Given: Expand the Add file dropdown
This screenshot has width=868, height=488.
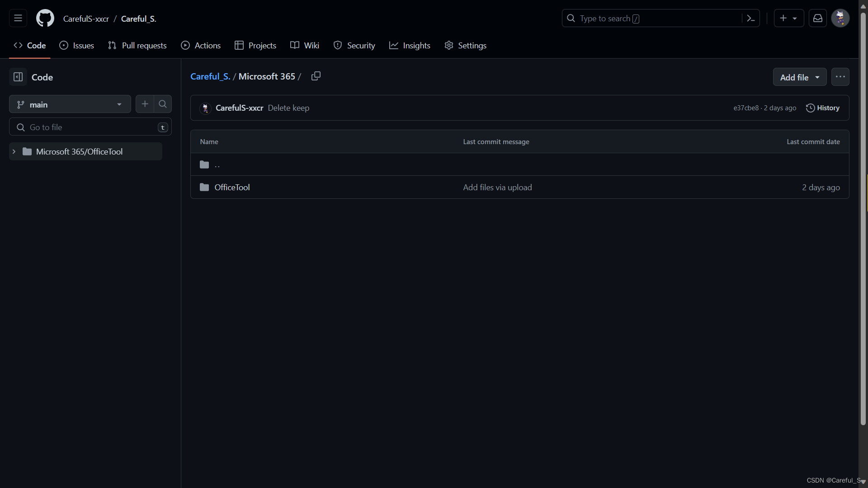Looking at the screenshot, I should [x=799, y=77].
